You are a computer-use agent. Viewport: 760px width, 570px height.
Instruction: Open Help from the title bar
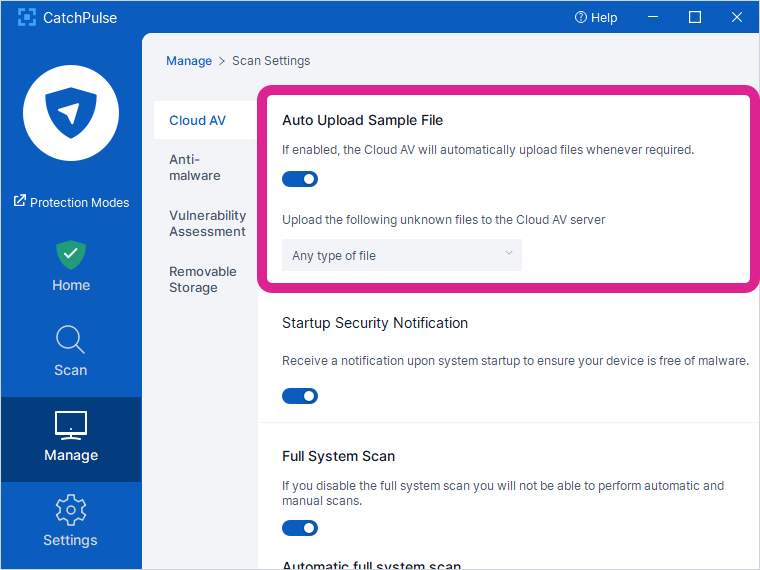pyautogui.click(x=596, y=17)
